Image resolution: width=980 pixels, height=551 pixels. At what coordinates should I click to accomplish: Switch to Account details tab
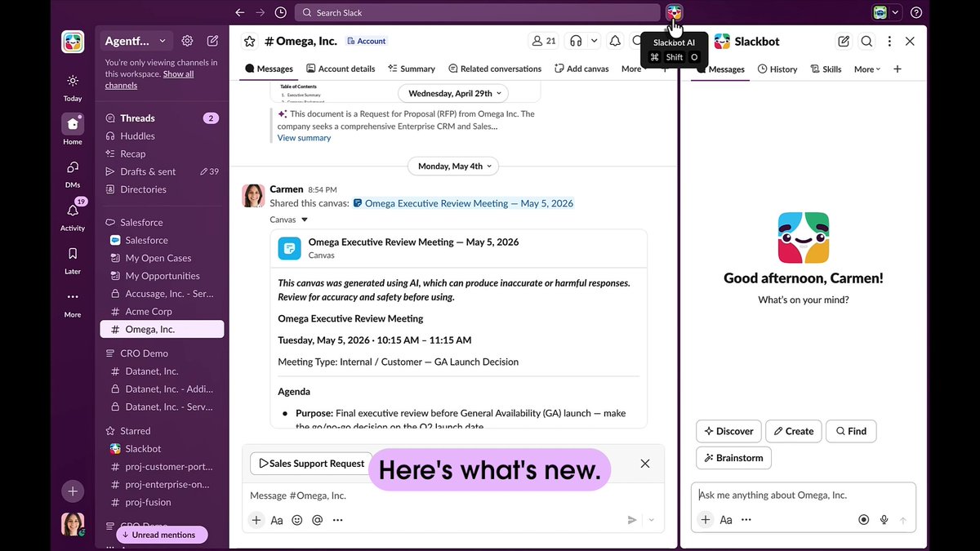341,69
